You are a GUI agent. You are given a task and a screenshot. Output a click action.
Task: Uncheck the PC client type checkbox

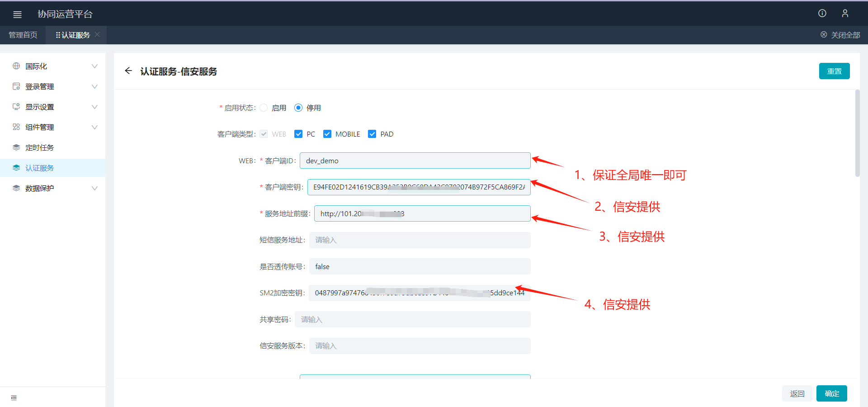click(298, 134)
